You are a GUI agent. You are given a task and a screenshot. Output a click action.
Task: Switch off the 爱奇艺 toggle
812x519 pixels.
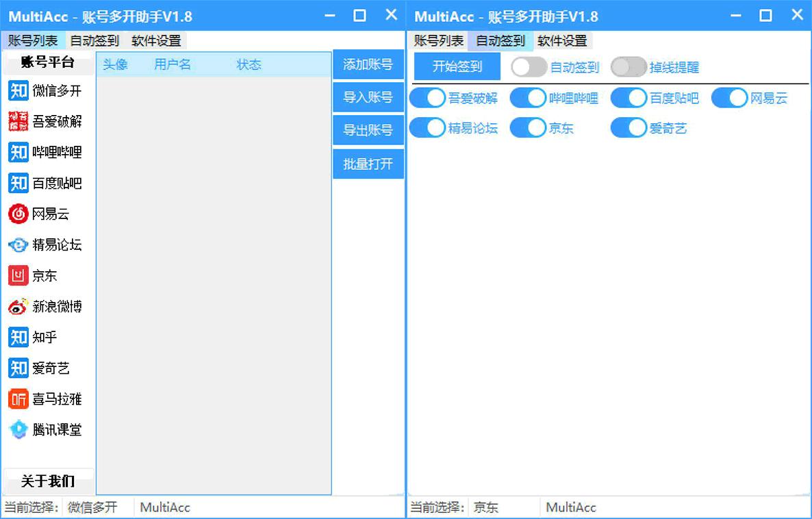[x=629, y=128]
